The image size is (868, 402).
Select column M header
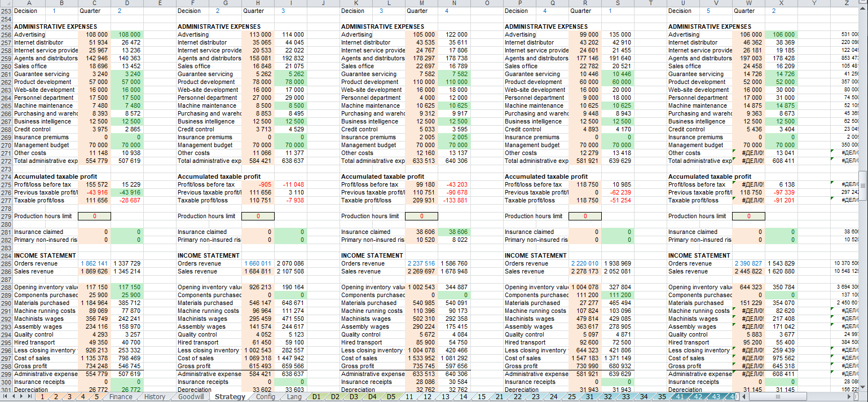(422, 3)
